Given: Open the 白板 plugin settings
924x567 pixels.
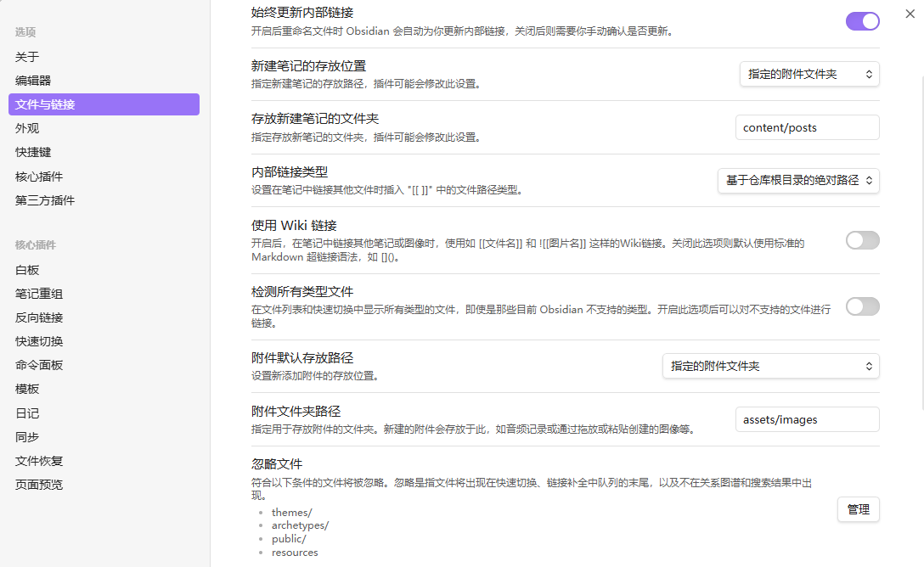Looking at the screenshot, I should pyautogui.click(x=27, y=270).
